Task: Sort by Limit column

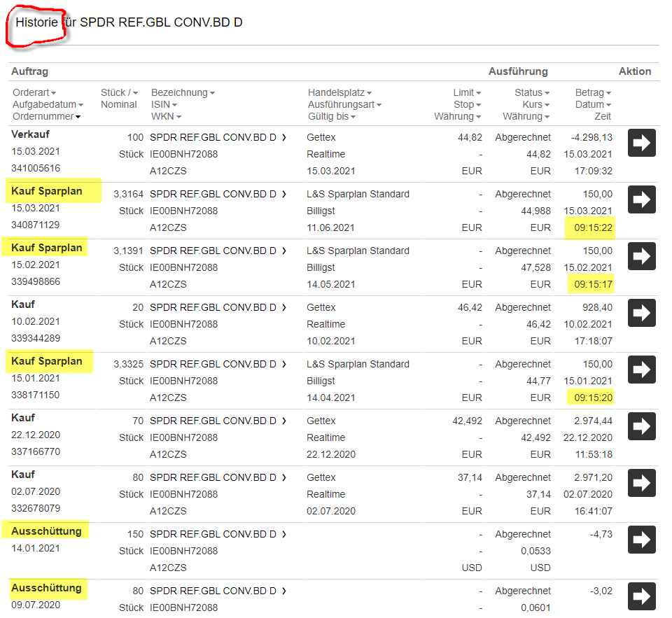Action: pos(467,92)
